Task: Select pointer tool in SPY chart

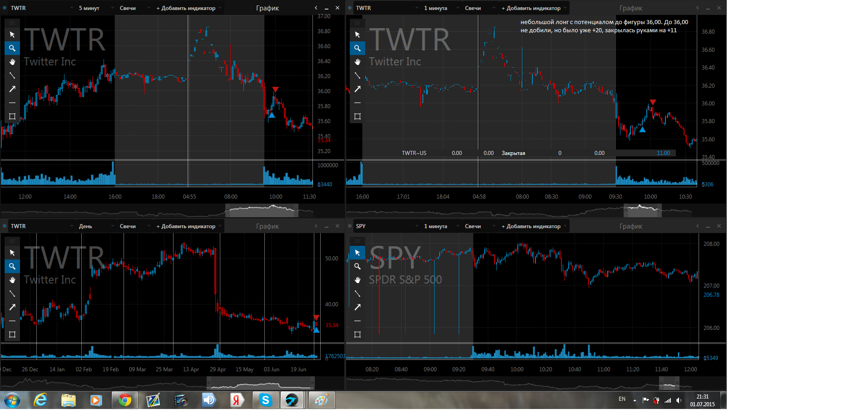Action: [x=357, y=253]
